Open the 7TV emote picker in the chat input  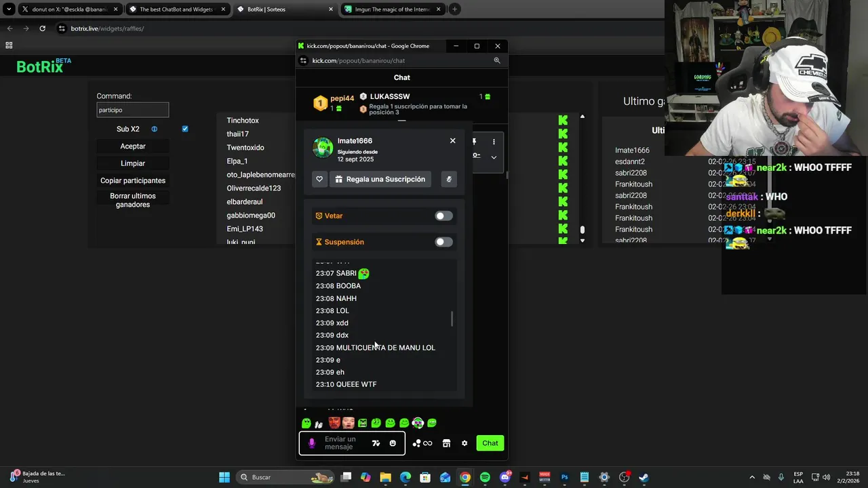[x=376, y=443]
